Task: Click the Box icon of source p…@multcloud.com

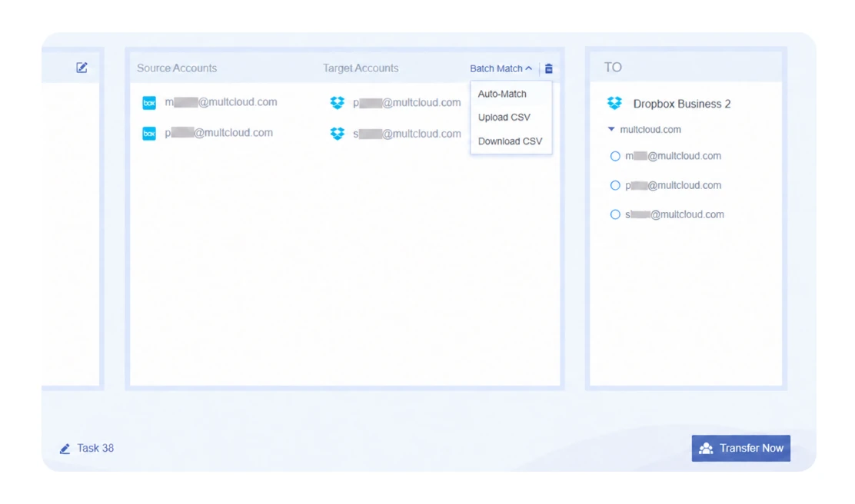Action: click(149, 134)
